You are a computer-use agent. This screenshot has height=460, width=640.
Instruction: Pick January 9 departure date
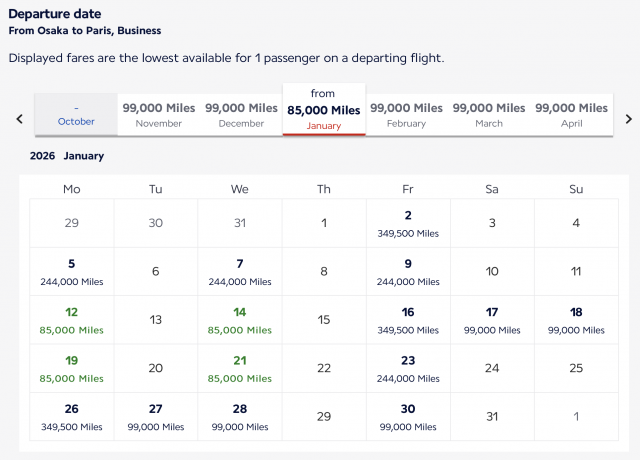pos(408,271)
